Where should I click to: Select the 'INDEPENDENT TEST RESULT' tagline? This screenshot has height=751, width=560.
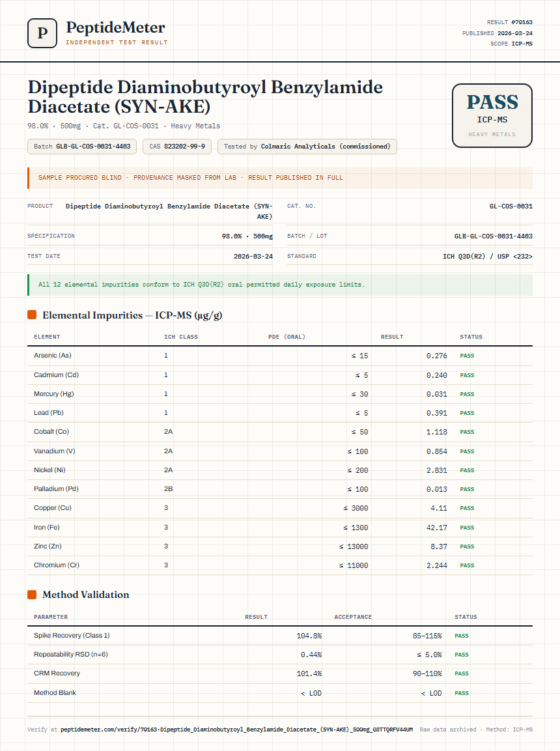coord(117,42)
